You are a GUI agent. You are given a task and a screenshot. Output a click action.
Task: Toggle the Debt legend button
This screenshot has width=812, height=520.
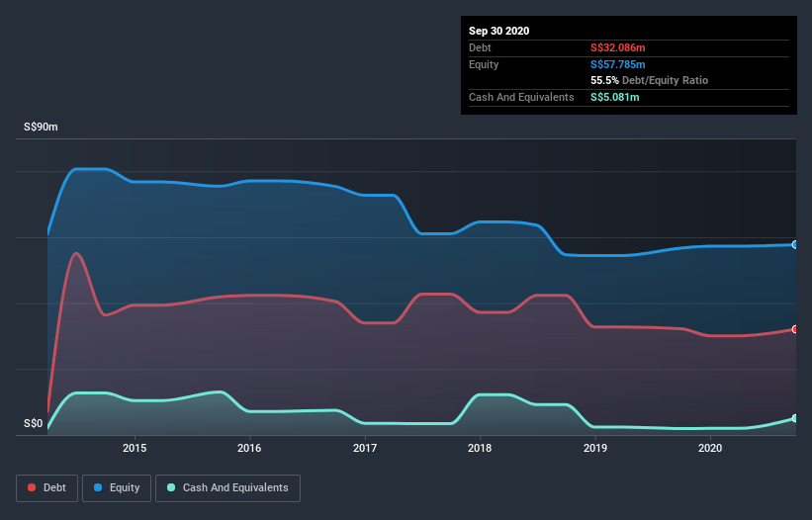[x=46, y=488]
